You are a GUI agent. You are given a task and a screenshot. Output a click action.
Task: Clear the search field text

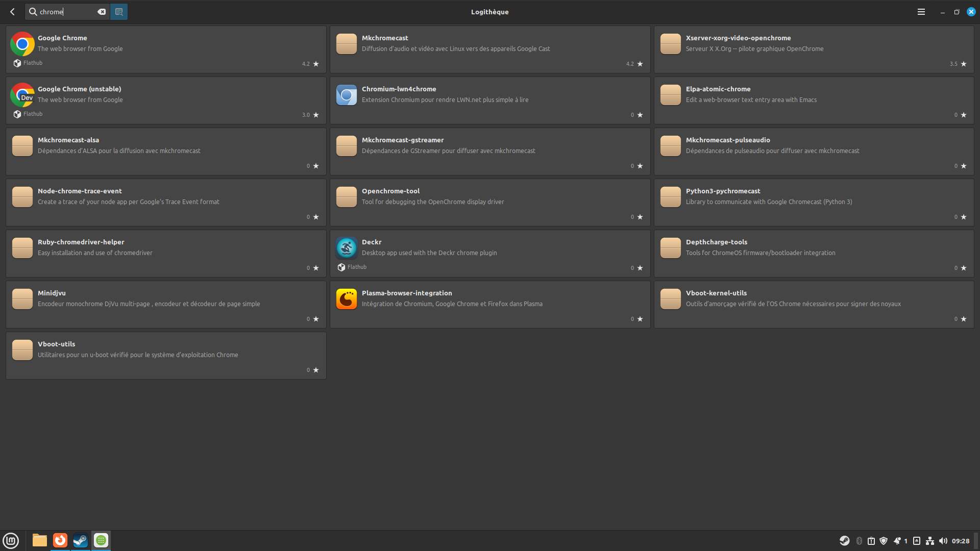click(102, 12)
